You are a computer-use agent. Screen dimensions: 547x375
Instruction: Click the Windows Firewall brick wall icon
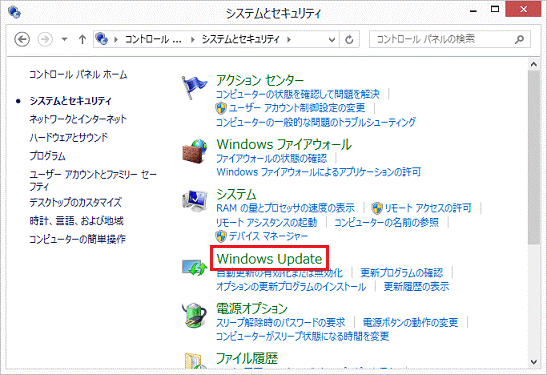click(x=195, y=151)
